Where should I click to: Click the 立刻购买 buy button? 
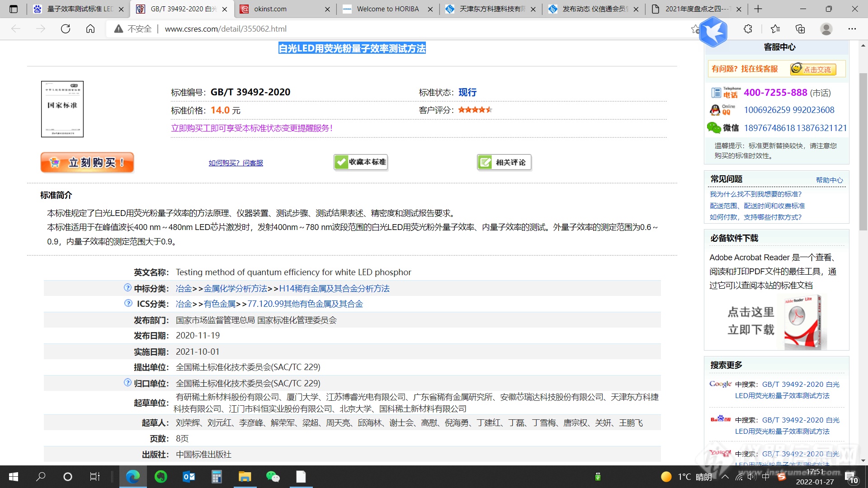tap(87, 162)
